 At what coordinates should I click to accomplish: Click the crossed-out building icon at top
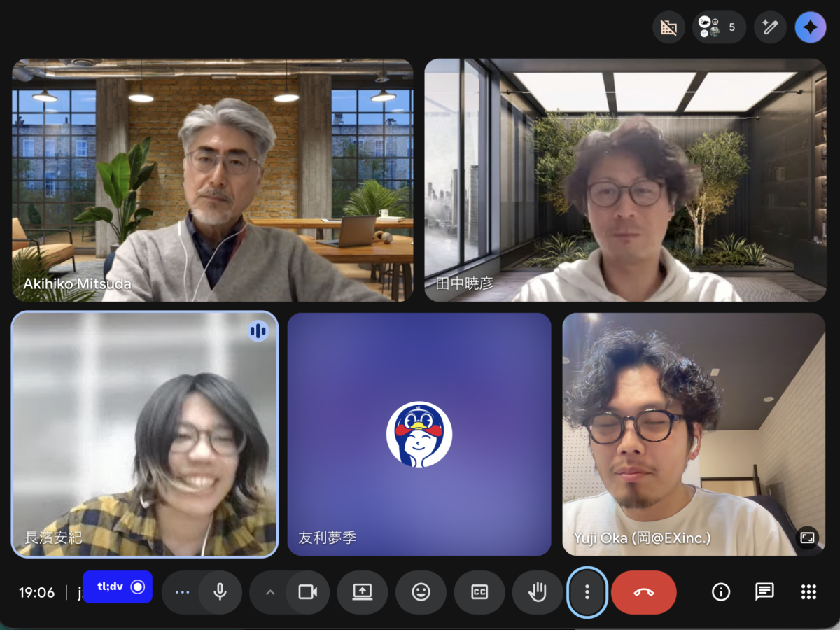point(668,28)
